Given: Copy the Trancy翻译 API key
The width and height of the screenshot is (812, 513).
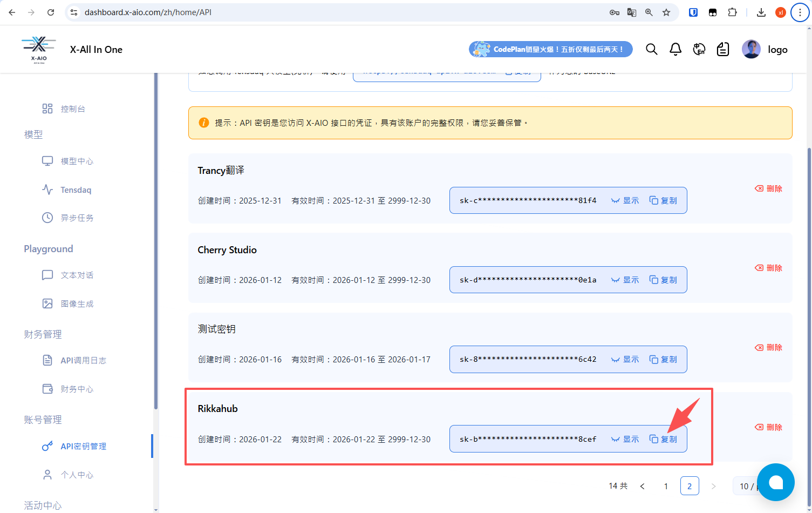Looking at the screenshot, I should [663, 200].
